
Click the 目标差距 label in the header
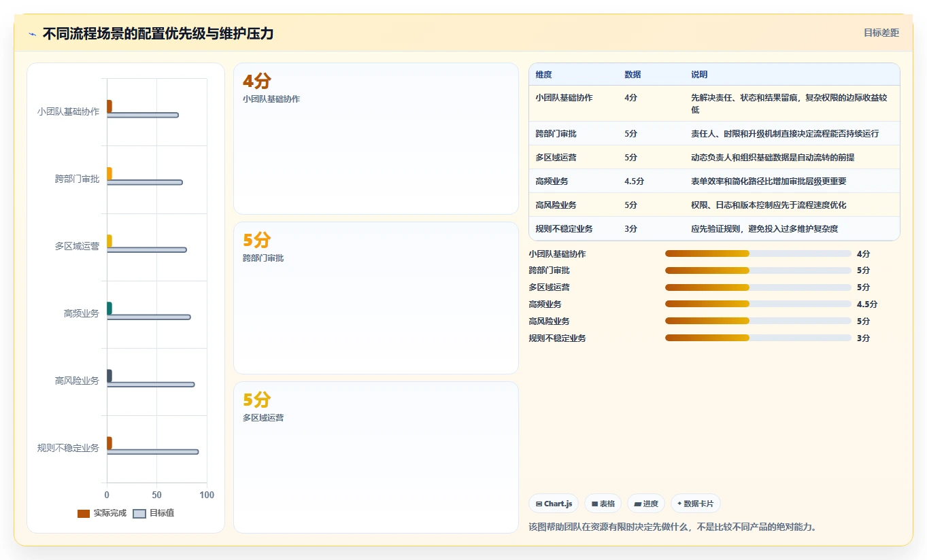(881, 33)
